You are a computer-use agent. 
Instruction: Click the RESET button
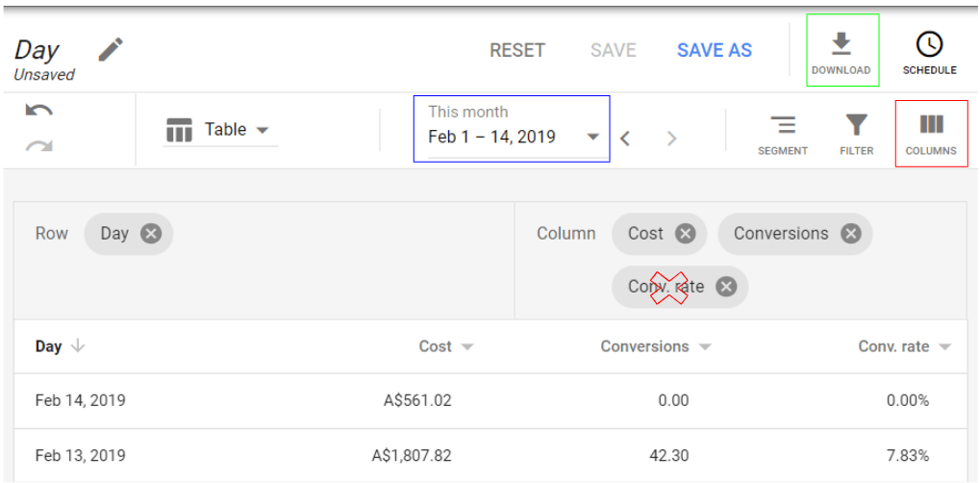pyautogui.click(x=517, y=50)
